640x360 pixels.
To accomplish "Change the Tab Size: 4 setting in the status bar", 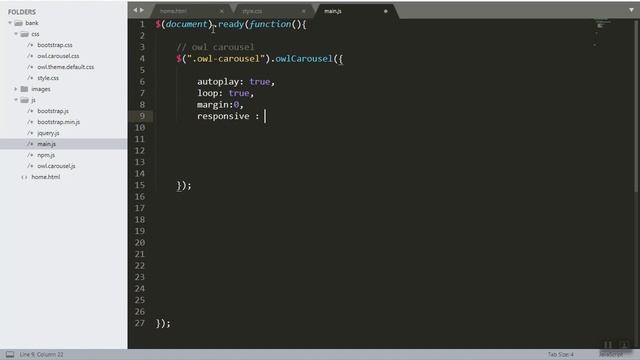I will pos(560,354).
